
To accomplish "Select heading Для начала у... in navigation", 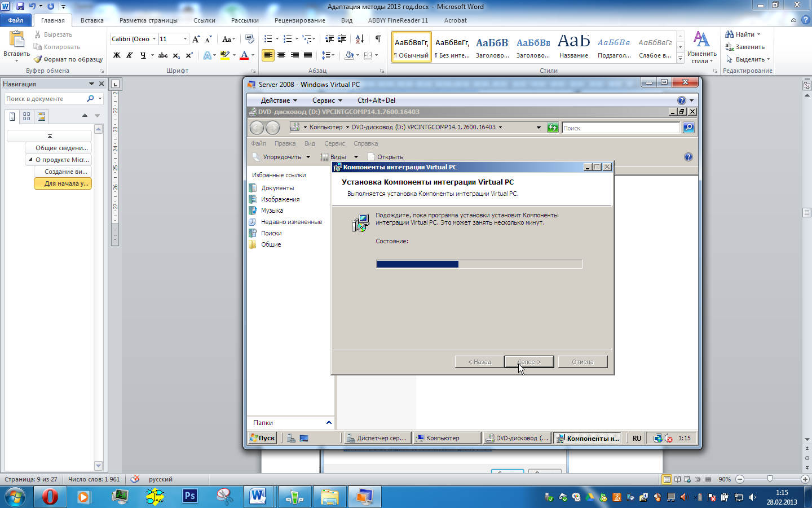I will coord(63,183).
